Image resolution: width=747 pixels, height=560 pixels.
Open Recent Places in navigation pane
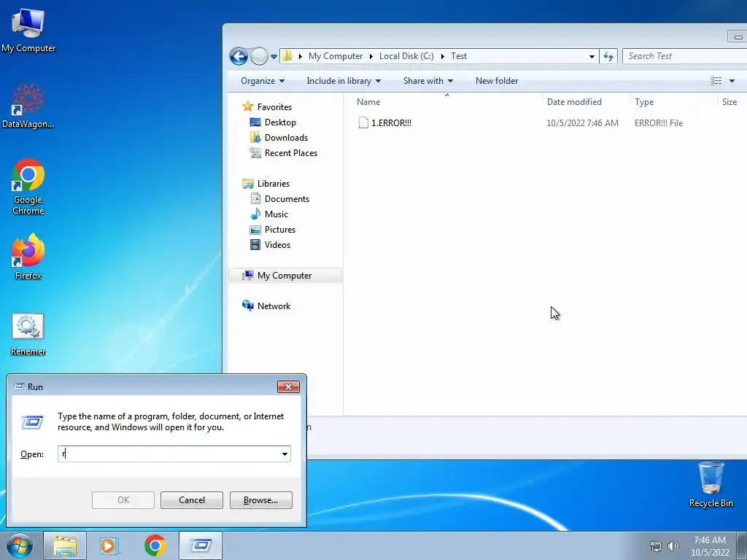tap(290, 153)
